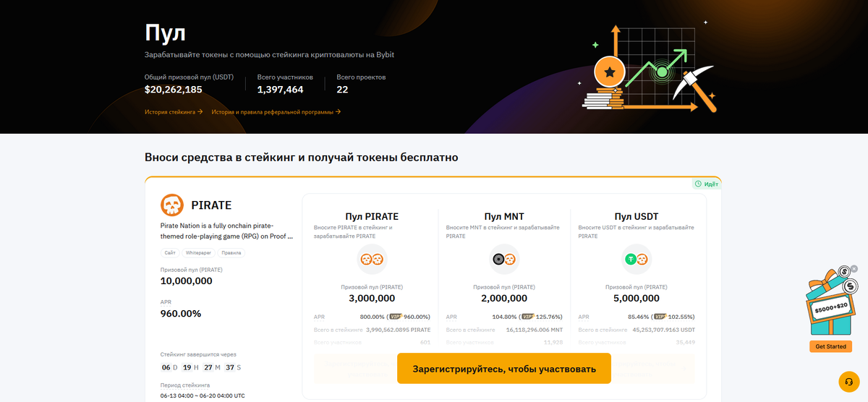
Task: Click the headset support chat icon
Action: click(848, 382)
